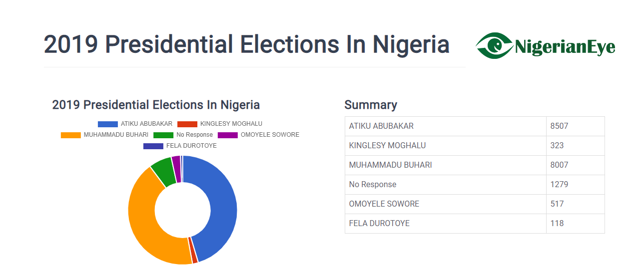Hide ATIKU ABUBAKAR legend label
Viewport: 644px width, 274px height.
(x=146, y=124)
